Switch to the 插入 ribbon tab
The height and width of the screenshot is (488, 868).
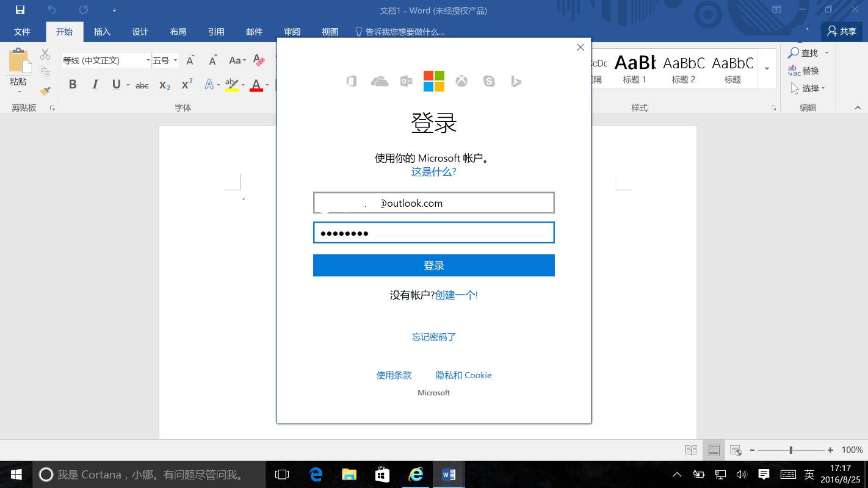101,32
